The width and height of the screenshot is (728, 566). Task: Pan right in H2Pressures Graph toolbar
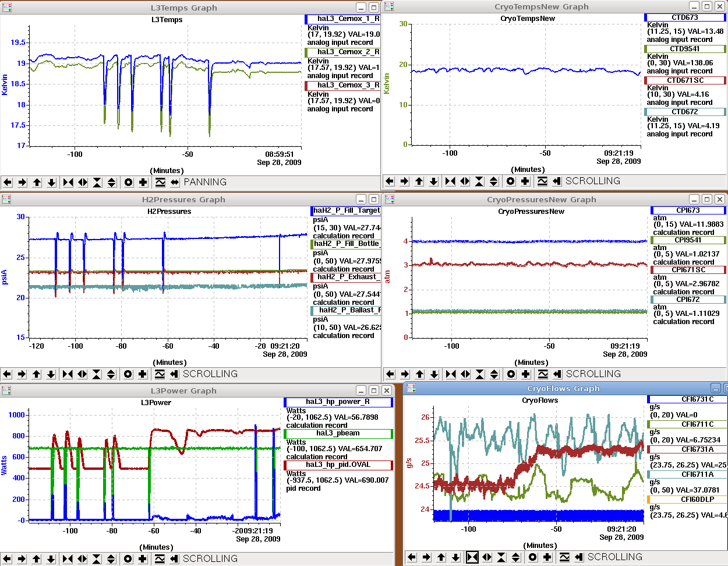pos(22,374)
